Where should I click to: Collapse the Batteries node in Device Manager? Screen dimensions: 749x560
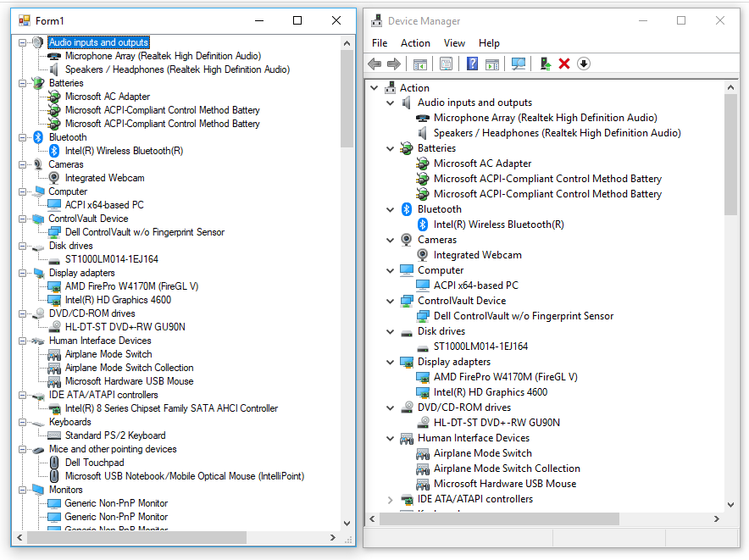click(391, 148)
